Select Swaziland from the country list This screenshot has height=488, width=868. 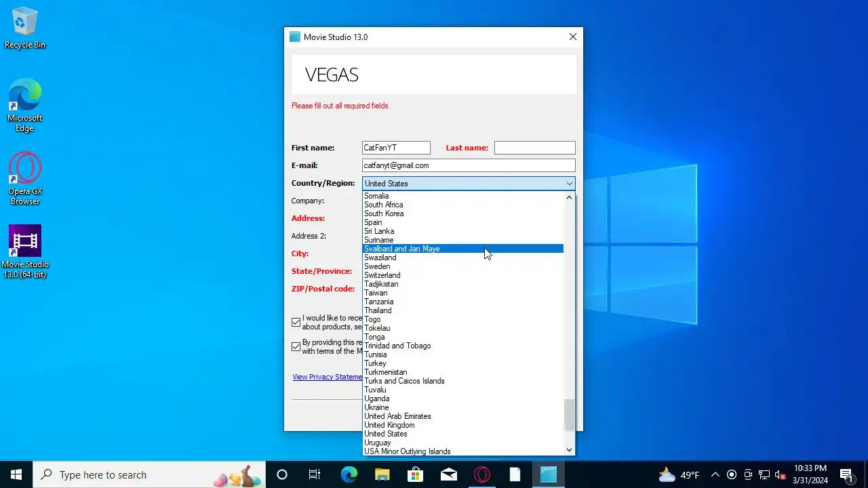[x=463, y=258]
